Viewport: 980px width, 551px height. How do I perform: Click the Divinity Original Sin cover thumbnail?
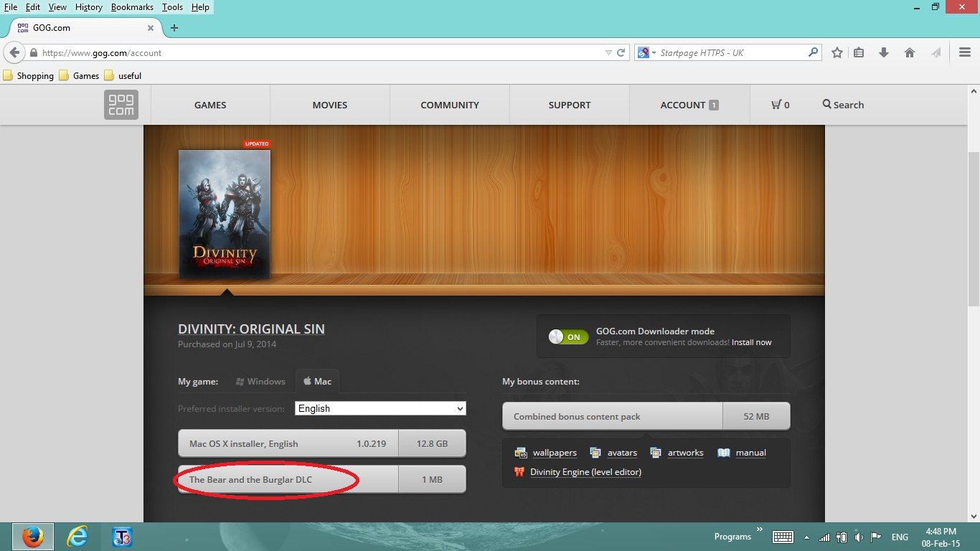pos(225,215)
